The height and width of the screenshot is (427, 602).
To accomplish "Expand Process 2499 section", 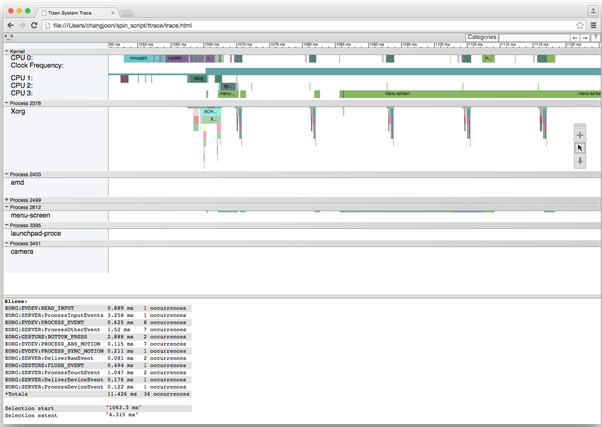I will 6,200.
